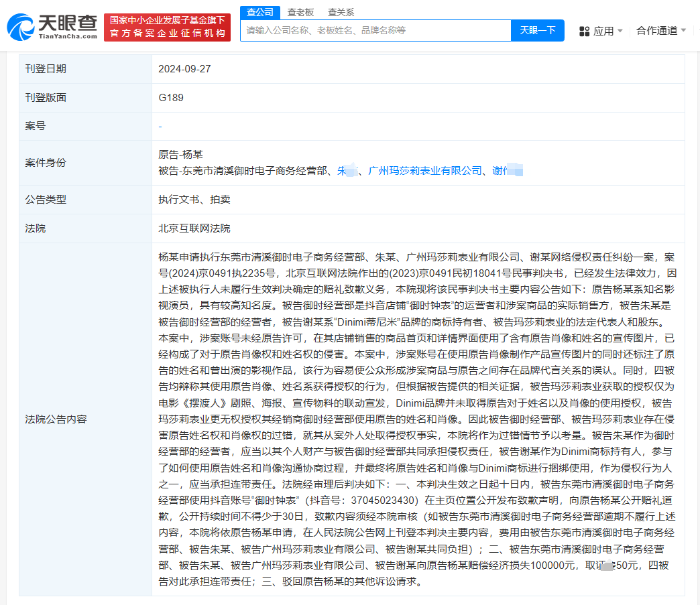Screen dimensions: 700x605
Task: Click the 刊登版面 label
Action: 46,98
